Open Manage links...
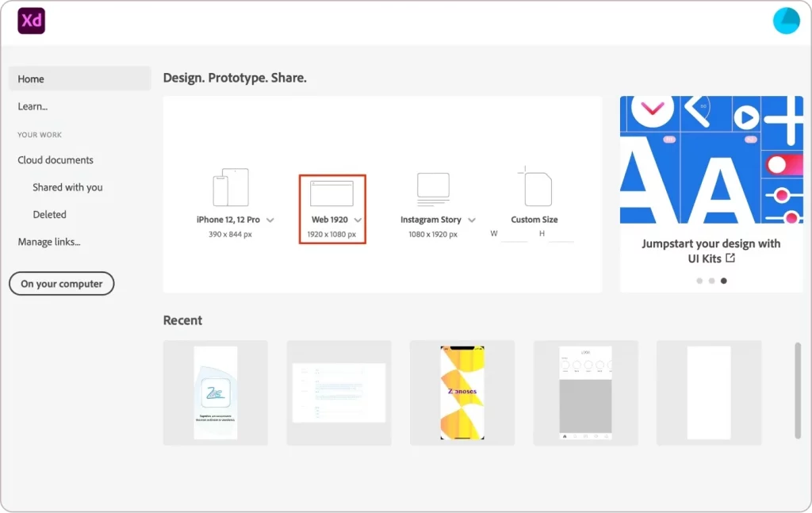The height and width of the screenshot is (513, 812). click(49, 242)
